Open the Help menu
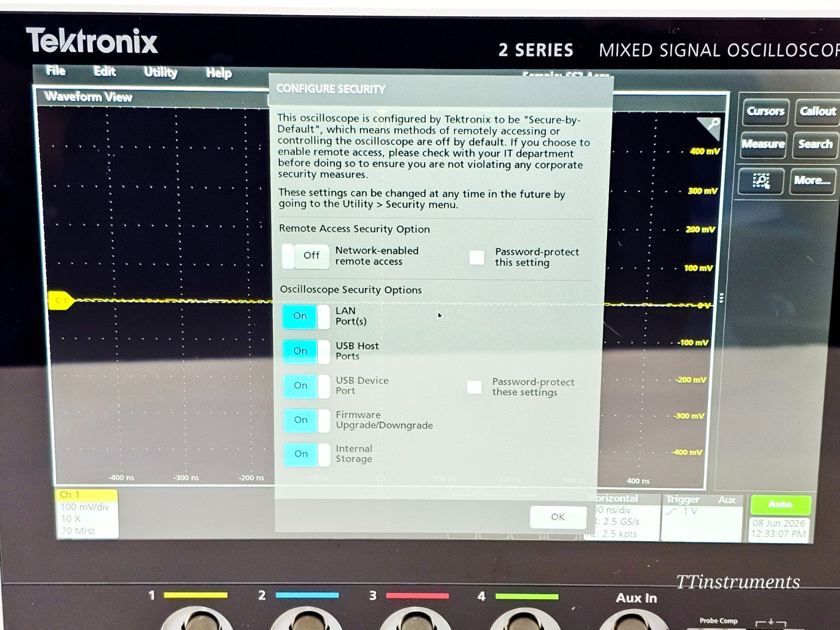The image size is (840, 630). (219, 73)
